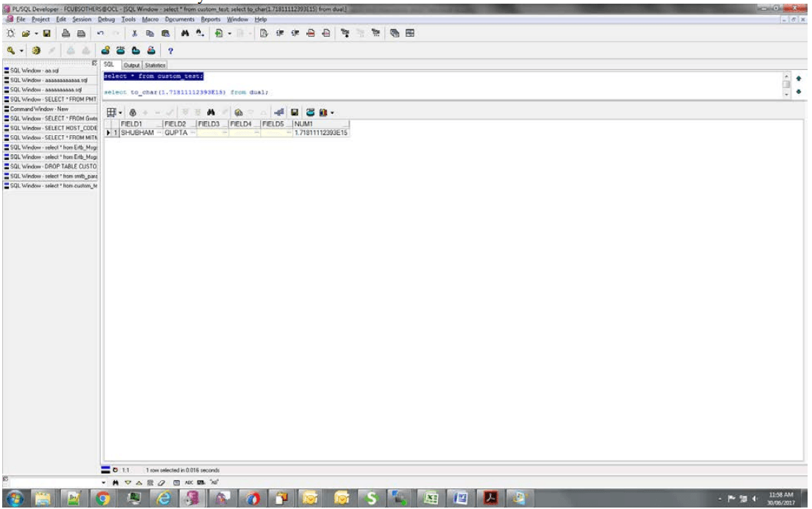Expand the chart icon dropdown arrow
The height and width of the screenshot is (509, 812).
[x=332, y=112]
